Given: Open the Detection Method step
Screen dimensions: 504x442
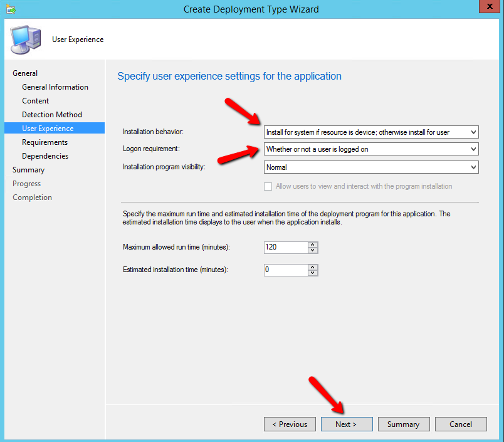Looking at the screenshot, I should 52,115.
